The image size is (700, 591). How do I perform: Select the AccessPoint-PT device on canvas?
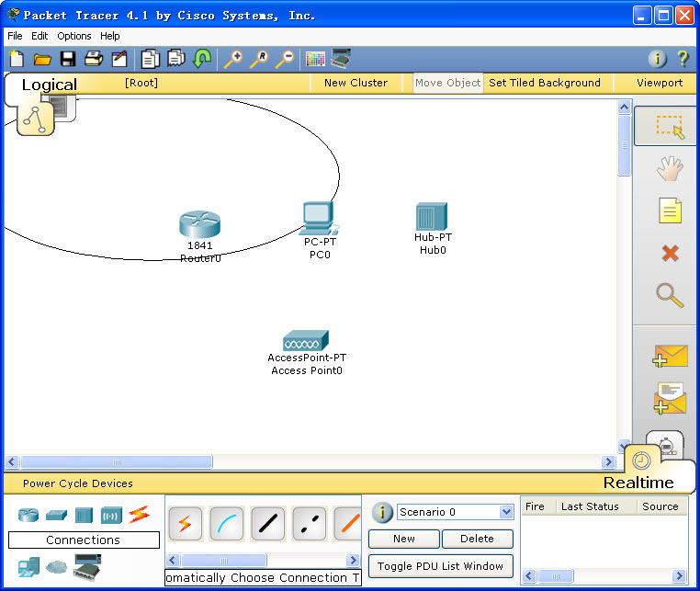306,341
